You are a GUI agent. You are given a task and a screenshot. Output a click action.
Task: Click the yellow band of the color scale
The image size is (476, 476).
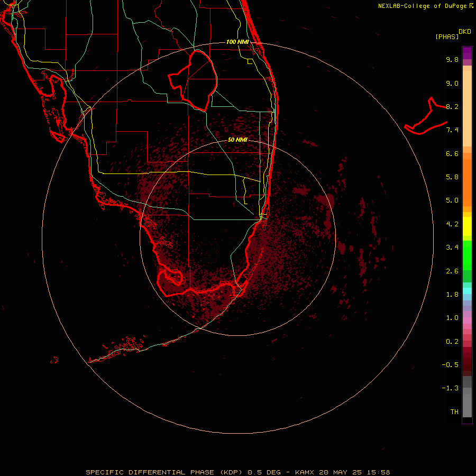(467, 226)
